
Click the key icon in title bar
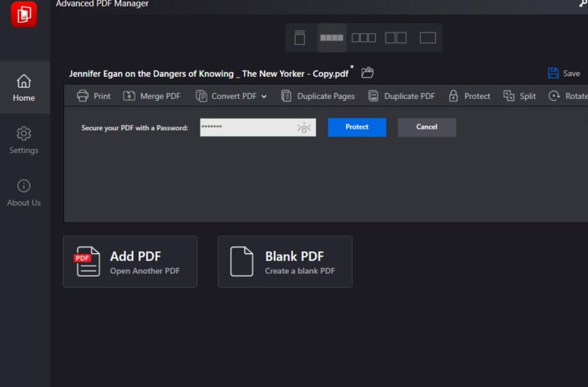coord(583,4)
